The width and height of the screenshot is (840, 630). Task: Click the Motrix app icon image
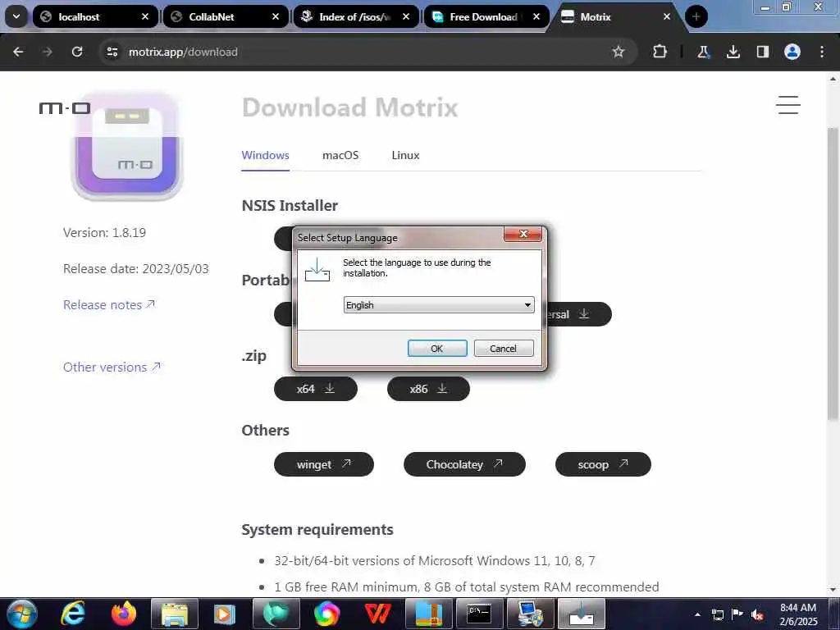127,146
